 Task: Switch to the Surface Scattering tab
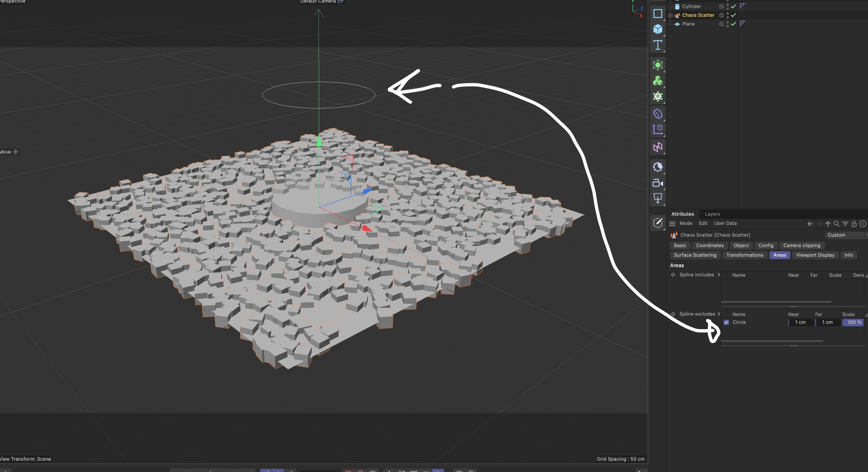pyautogui.click(x=695, y=255)
